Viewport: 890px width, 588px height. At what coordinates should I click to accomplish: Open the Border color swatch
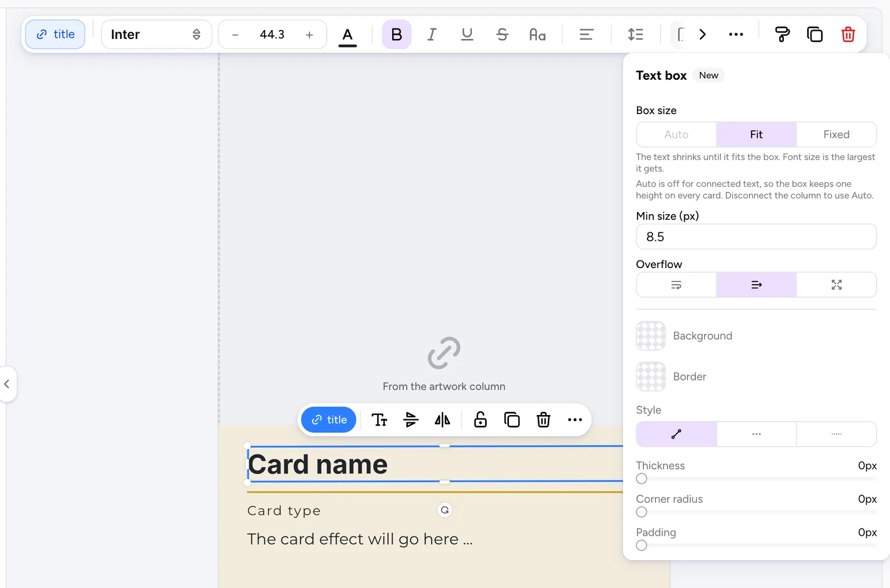point(651,377)
